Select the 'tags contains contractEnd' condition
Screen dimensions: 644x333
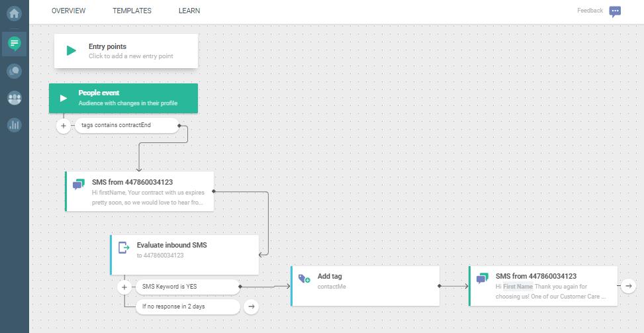(x=126, y=125)
